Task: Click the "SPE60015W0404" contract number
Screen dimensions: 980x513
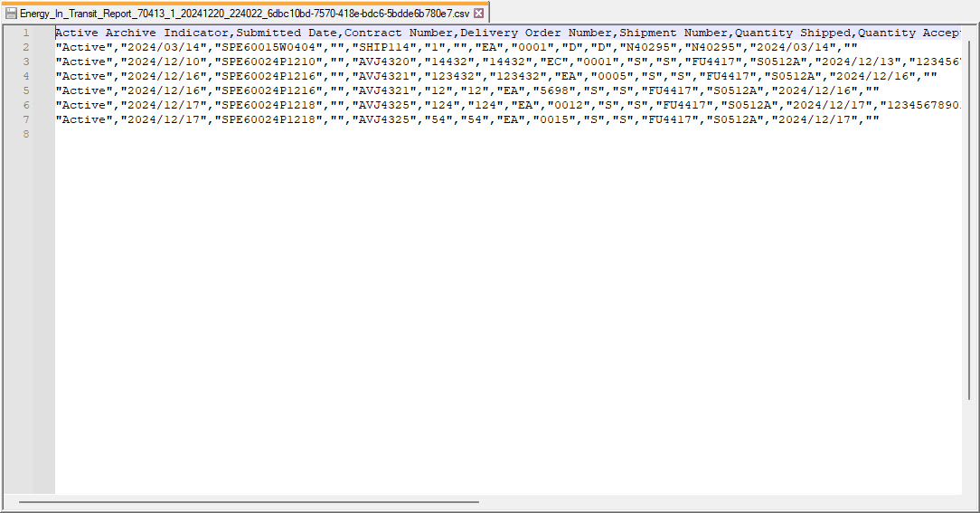Action: point(269,47)
